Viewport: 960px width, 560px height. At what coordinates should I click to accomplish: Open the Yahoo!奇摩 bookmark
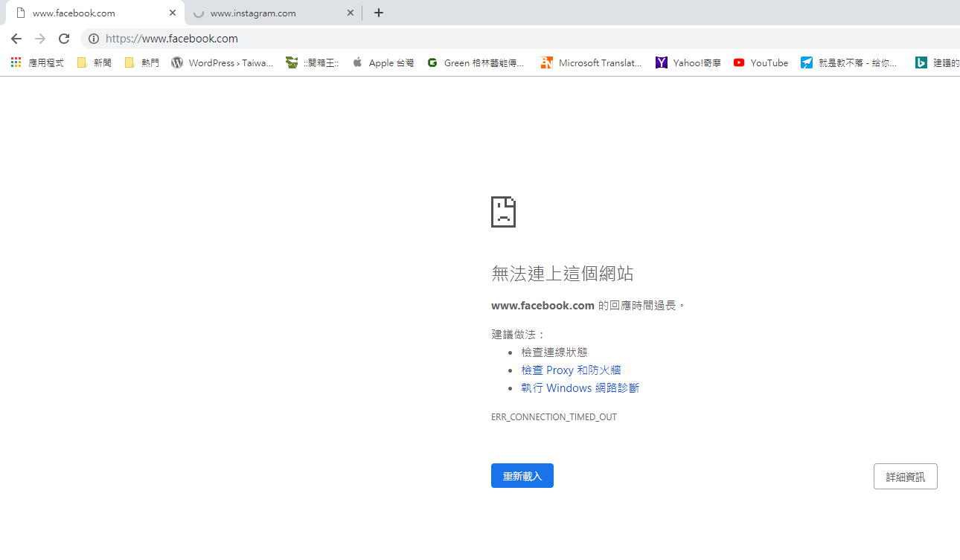688,63
